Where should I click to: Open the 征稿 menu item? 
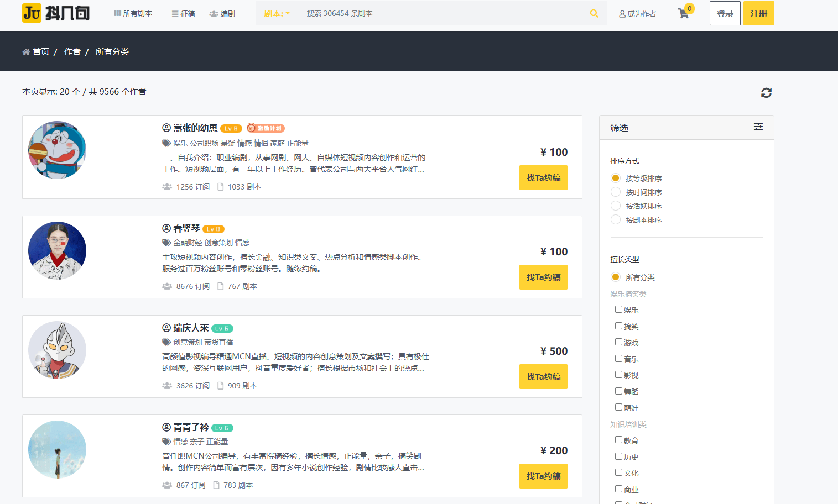(x=183, y=13)
